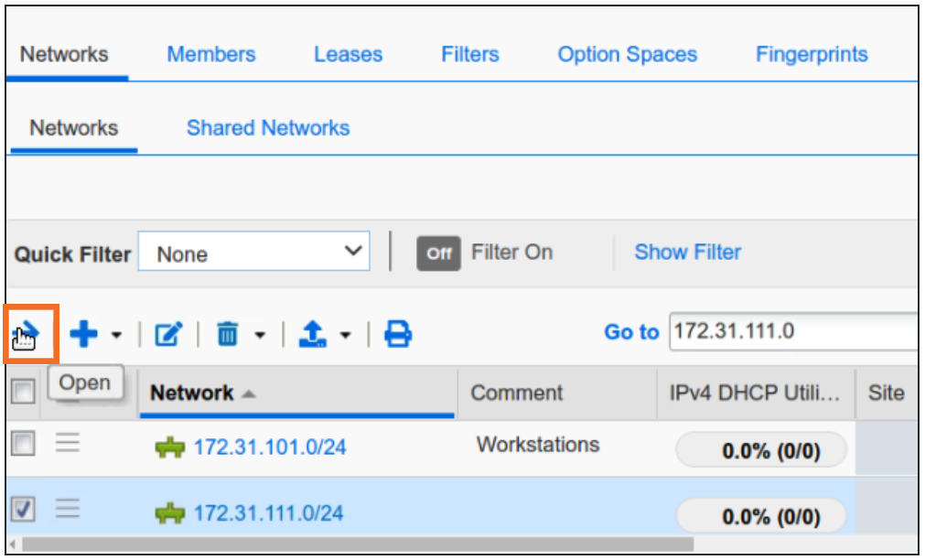Click the Show Filter link
Screen dimensions: 925x560
click(x=687, y=253)
